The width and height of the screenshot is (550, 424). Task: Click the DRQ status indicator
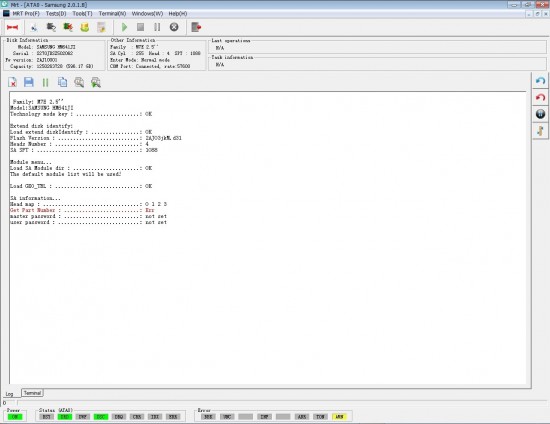(119, 417)
